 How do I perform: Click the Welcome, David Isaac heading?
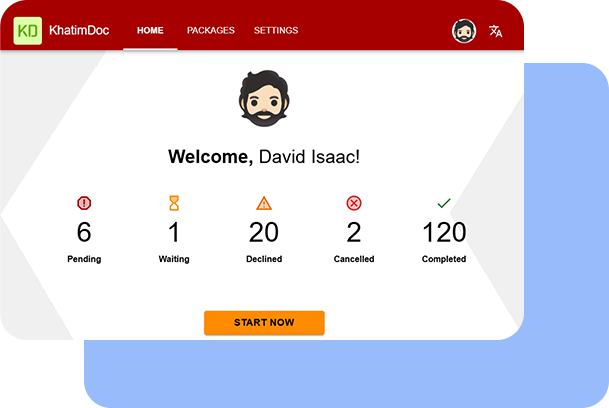pyautogui.click(x=264, y=157)
